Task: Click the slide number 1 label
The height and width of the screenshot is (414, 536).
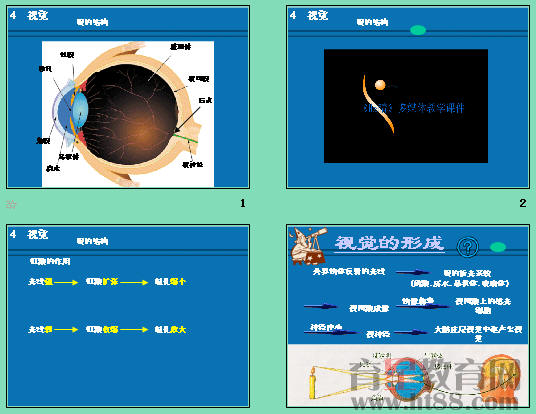Action: point(243,203)
